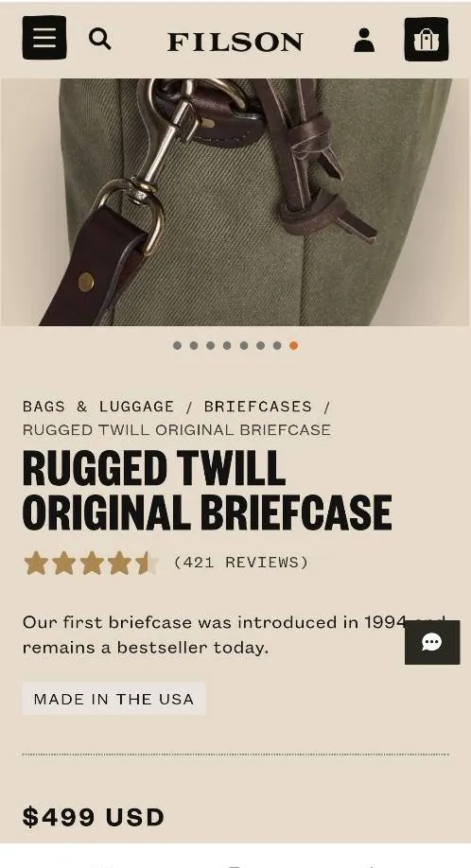Select the orange active carousel dot
This screenshot has height=868, width=471.
(x=293, y=345)
